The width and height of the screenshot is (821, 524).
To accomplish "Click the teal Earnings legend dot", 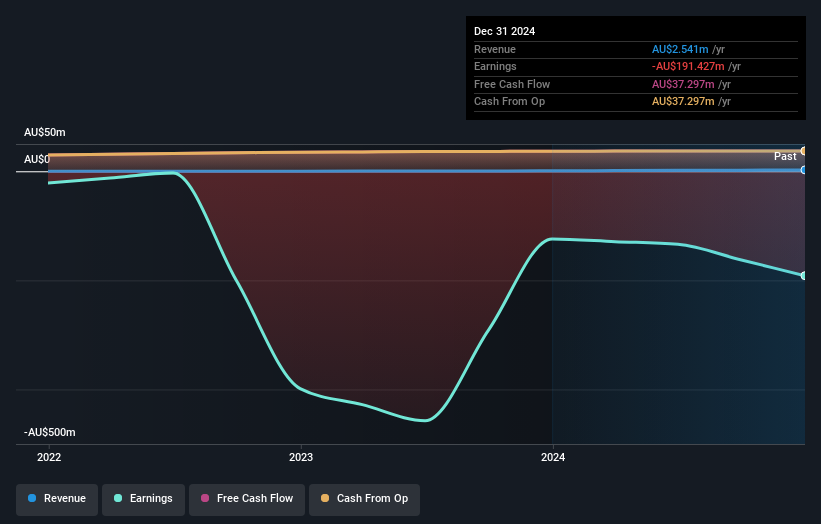I will 118,498.
